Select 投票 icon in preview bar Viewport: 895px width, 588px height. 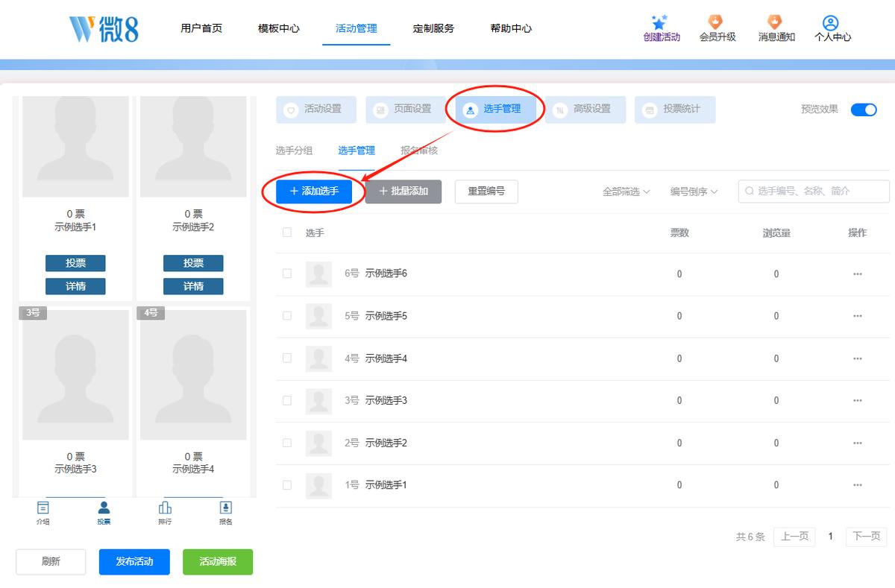click(104, 508)
